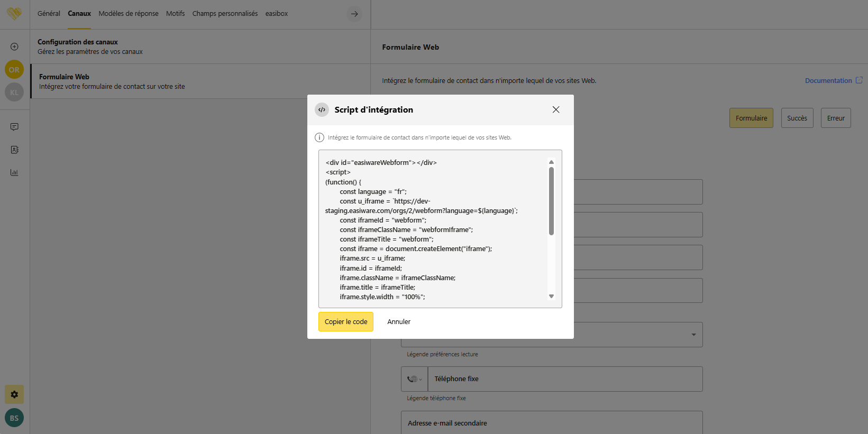868x434 pixels.
Task: Click the Annuler button
Action: (398, 321)
